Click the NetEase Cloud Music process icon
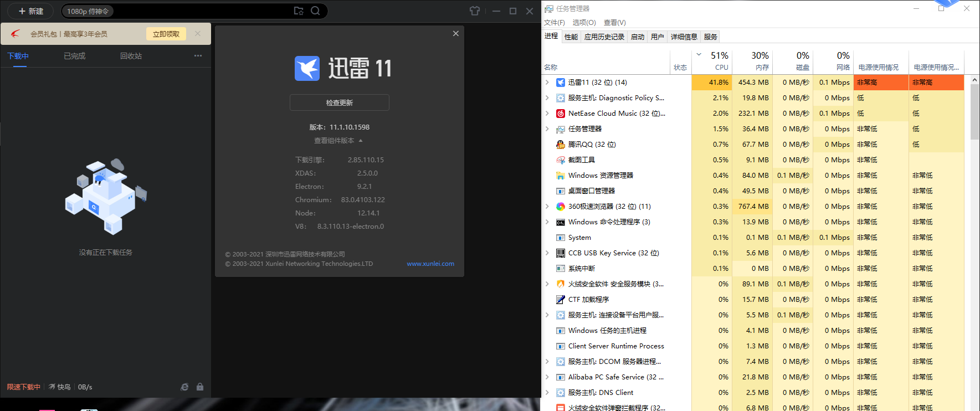 point(561,114)
